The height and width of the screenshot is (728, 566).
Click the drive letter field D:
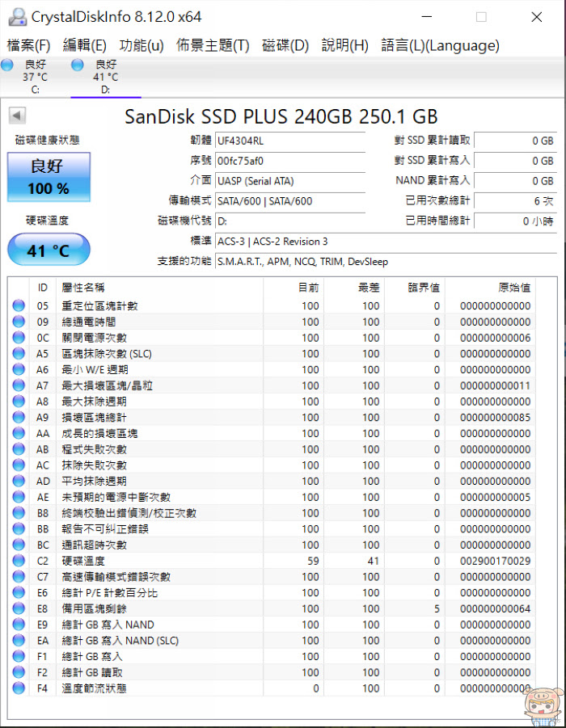[x=290, y=221]
